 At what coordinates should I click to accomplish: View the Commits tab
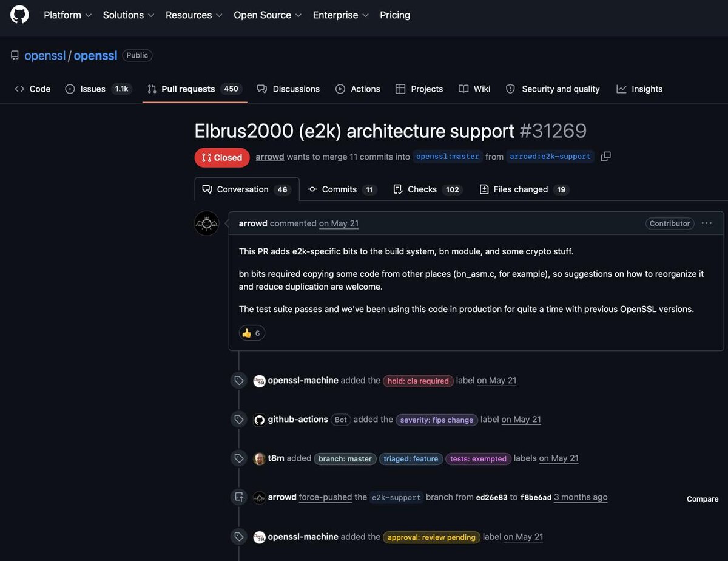click(x=342, y=189)
